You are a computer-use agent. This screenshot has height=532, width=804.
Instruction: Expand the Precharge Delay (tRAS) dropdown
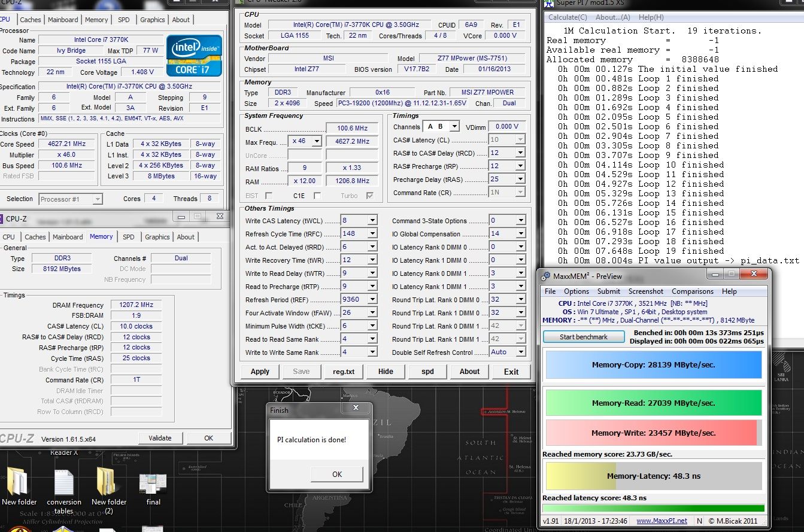click(520, 179)
